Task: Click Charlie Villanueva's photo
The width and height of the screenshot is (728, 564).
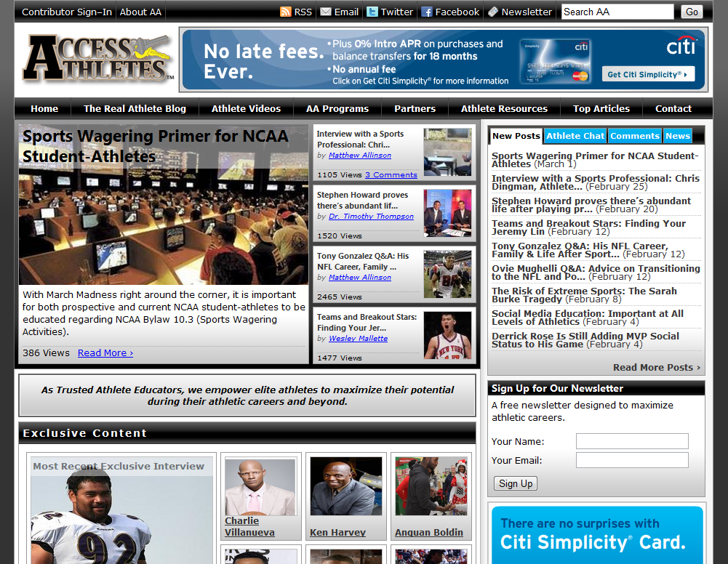Action: click(260, 487)
